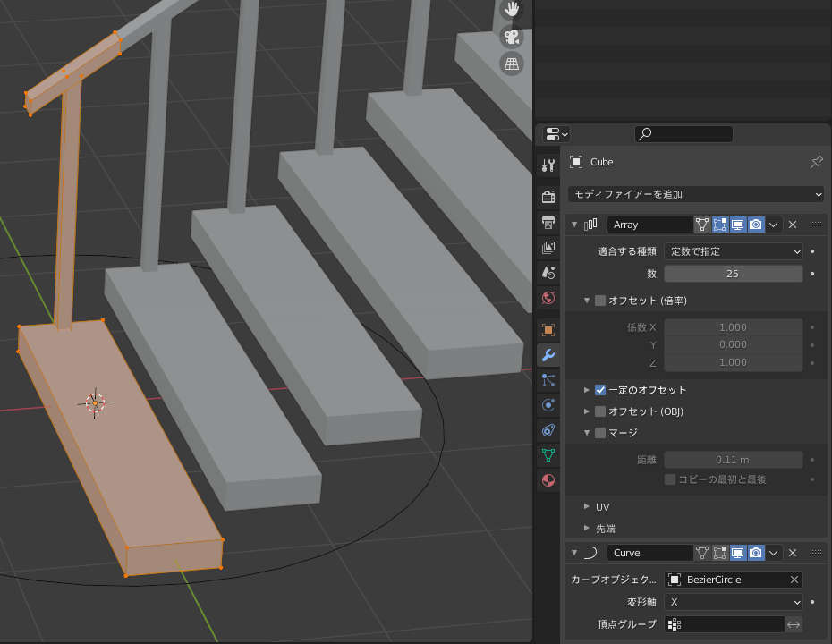Select the pan view hand icon
Viewport: 832px width, 644px height.
[512, 8]
